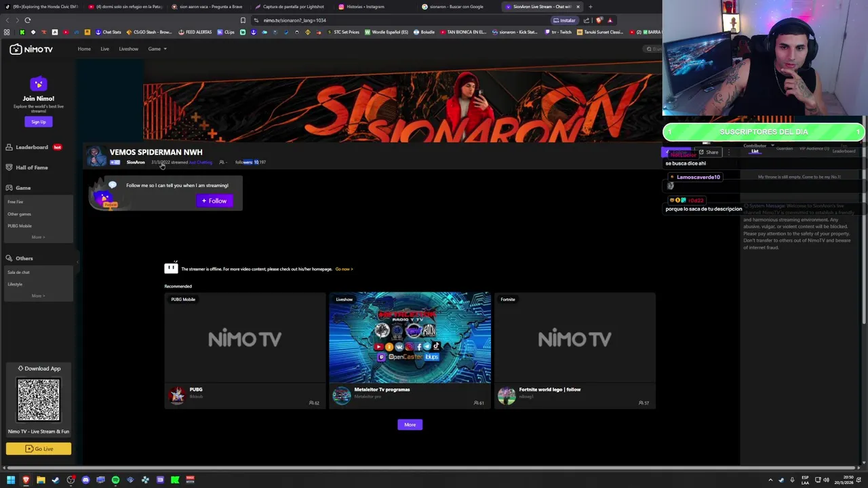This screenshot has height=488, width=868.
Task: Click the Windows Start button
Action: click(x=10, y=480)
